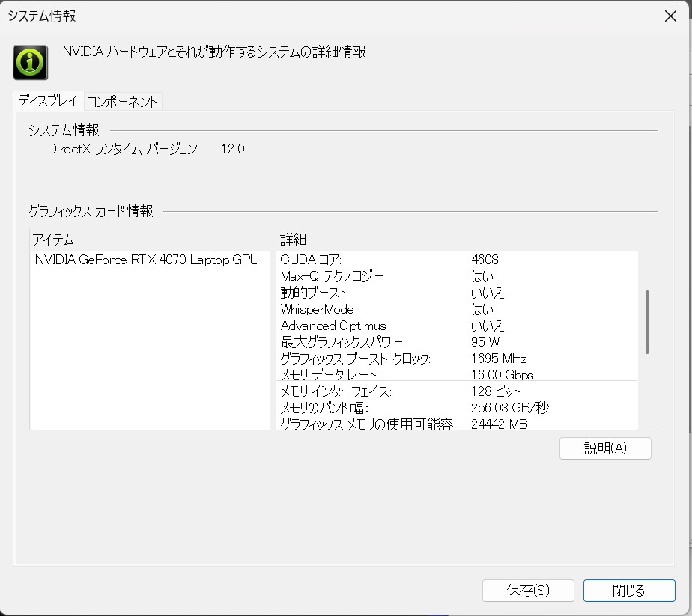
Task: Click the グラフィックス カード情報 section heading
Action: point(91,211)
